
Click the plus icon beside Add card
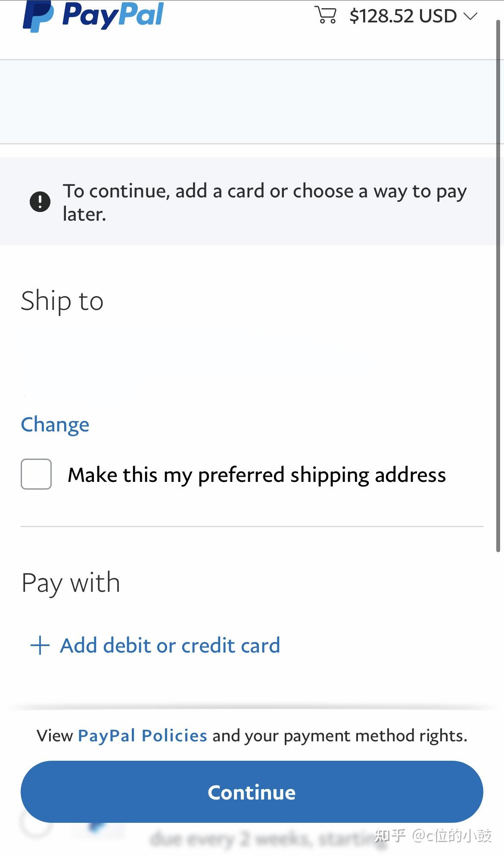point(40,645)
